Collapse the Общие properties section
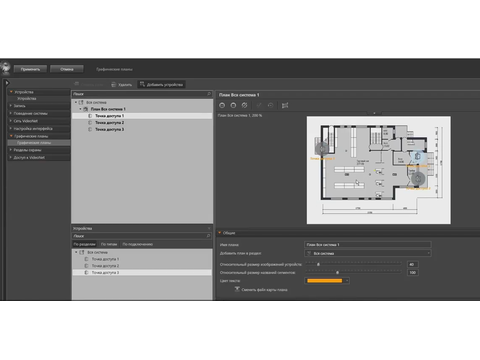The width and height of the screenshot is (480, 360). coord(220,233)
